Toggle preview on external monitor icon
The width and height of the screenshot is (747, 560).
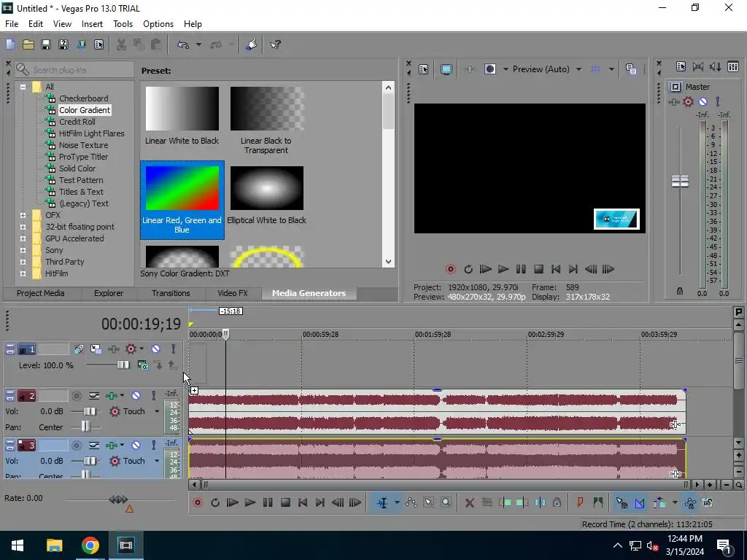[446, 69]
